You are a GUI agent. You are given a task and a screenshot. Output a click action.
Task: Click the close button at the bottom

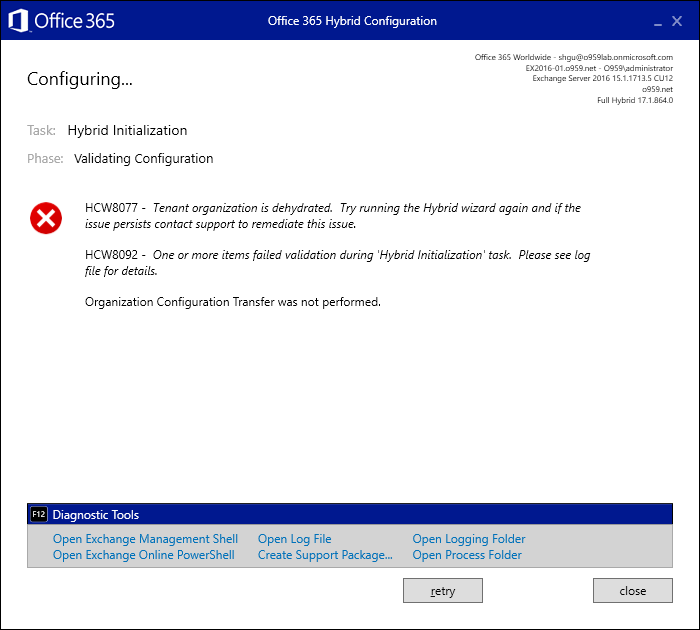click(x=633, y=591)
